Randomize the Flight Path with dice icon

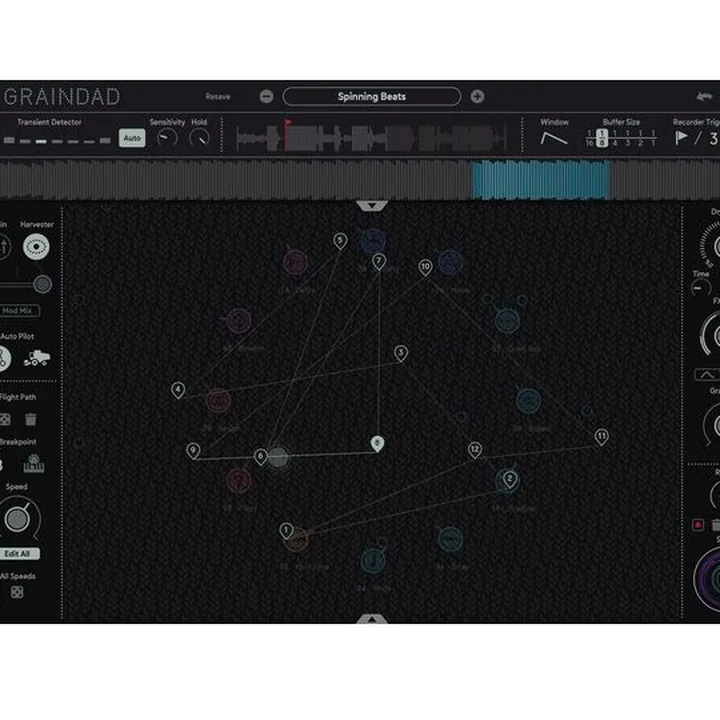[x=5, y=419]
